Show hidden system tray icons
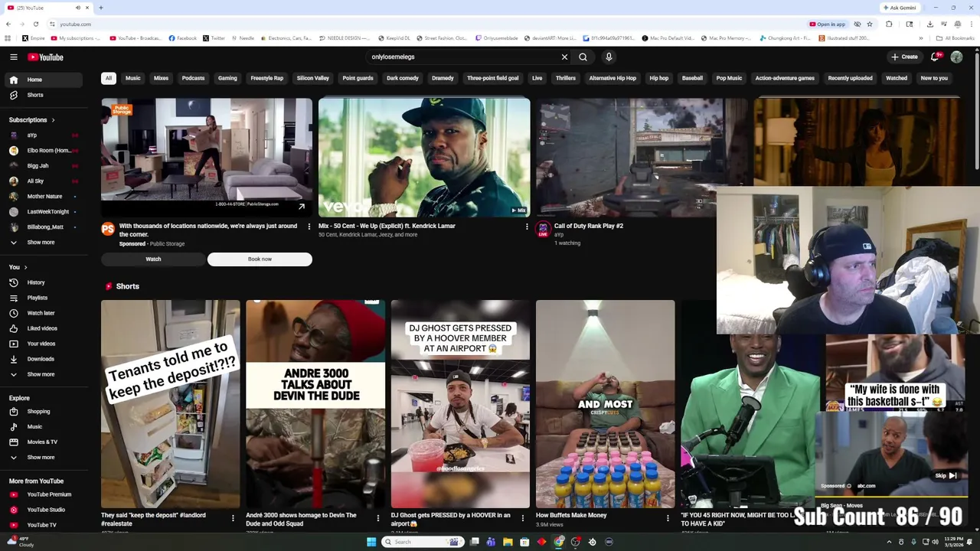 889,542
